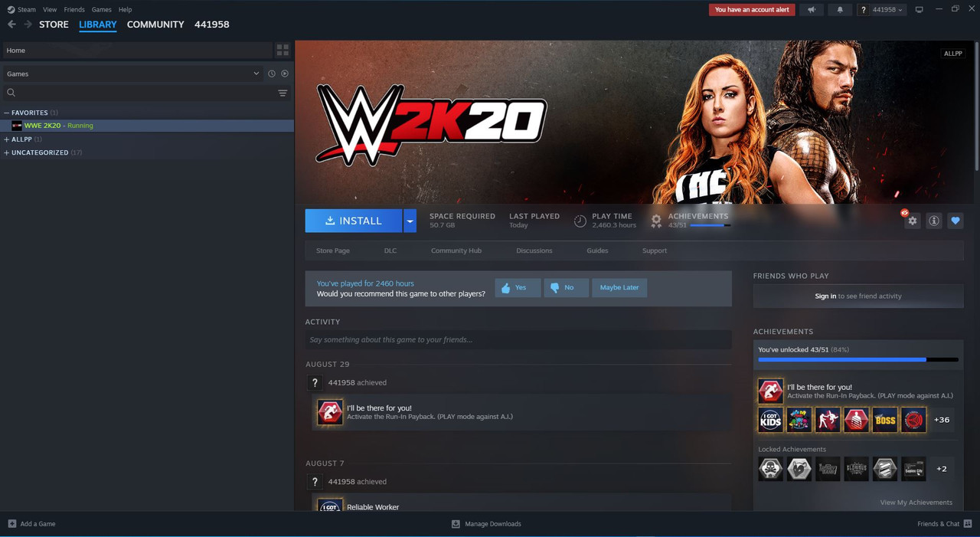The image size is (980, 537).
Task: Click the header achievements progress bar
Action: point(710,225)
